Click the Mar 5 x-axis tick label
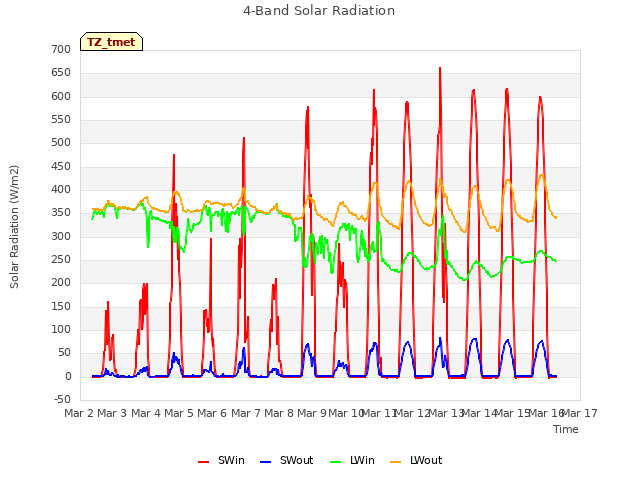Image resolution: width=640 pixels, height=480 pixels. (179, 413)
